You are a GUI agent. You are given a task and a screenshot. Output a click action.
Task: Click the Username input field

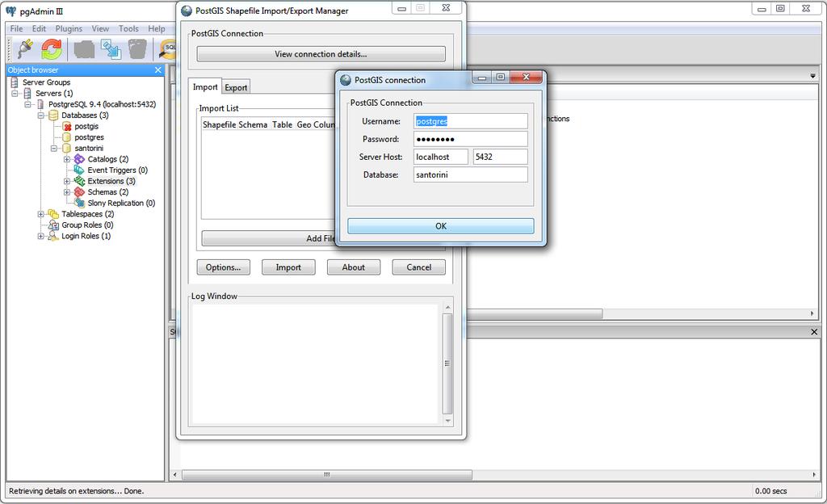click(x=471, y=121)
